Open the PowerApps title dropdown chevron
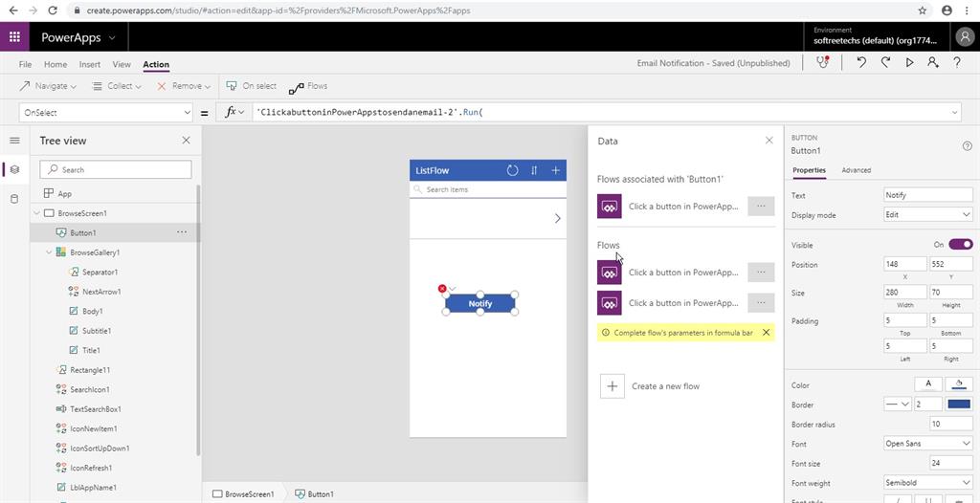The height and width of the screenshot is (503, 980). [x=112, y=37]
